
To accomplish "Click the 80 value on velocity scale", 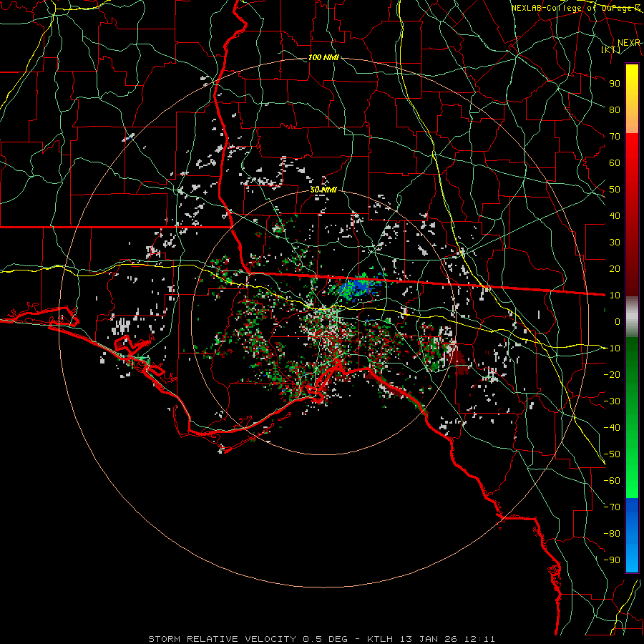I will coord(615,109).
